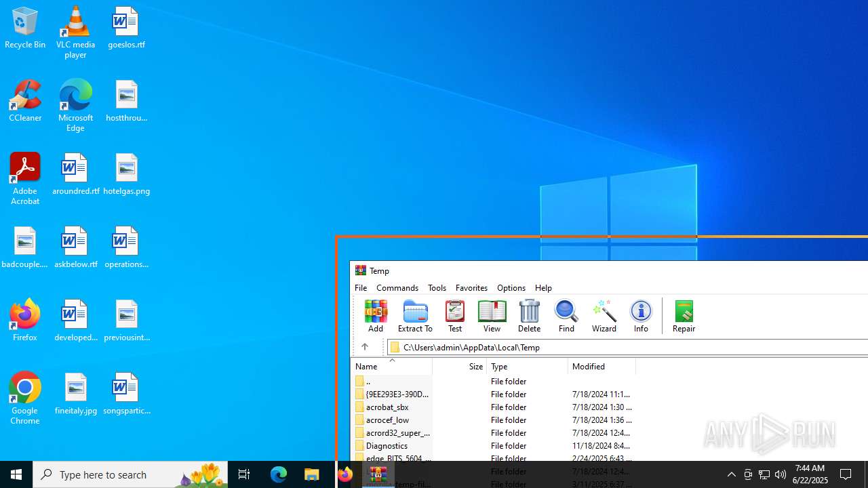Open the Favorites menu
Viewport: 868px width, 488px height.
point(471,287)
